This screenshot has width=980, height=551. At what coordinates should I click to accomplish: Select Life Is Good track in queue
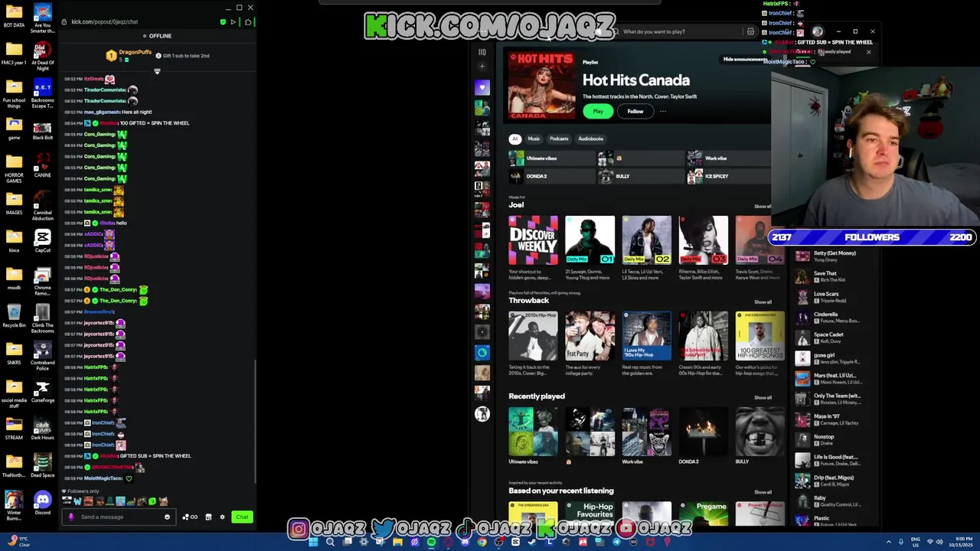[x=835, y=460]
